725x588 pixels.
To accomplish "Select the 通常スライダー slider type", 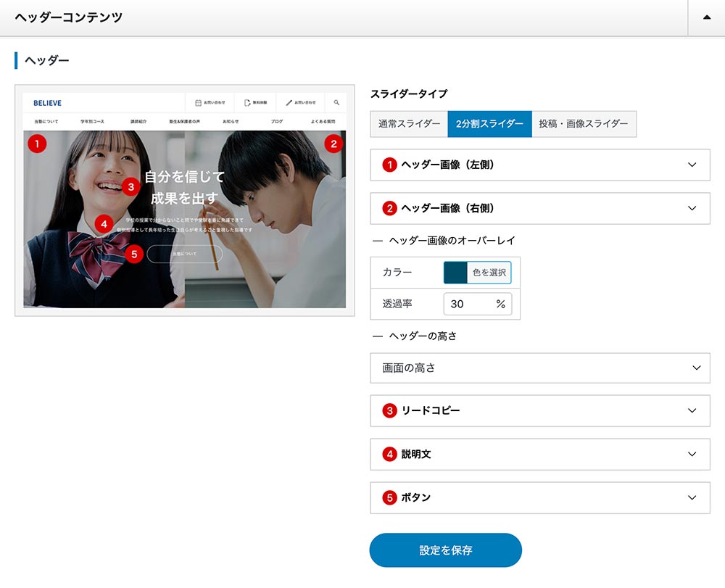I will (x=409, y=124).
